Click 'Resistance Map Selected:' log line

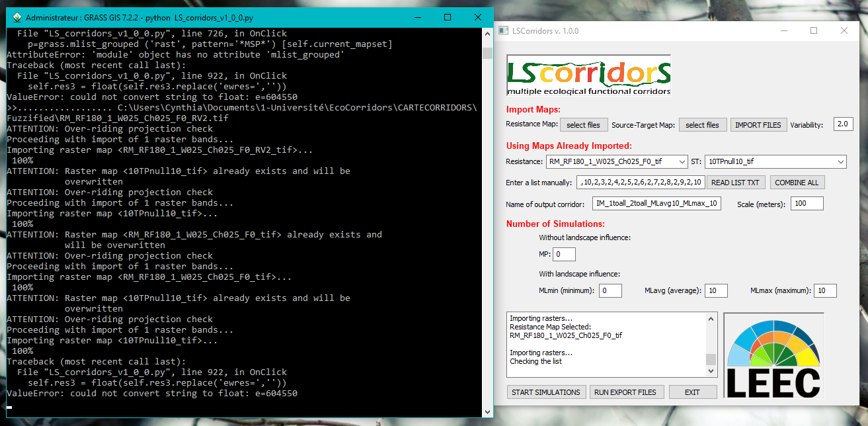[551, 327]
